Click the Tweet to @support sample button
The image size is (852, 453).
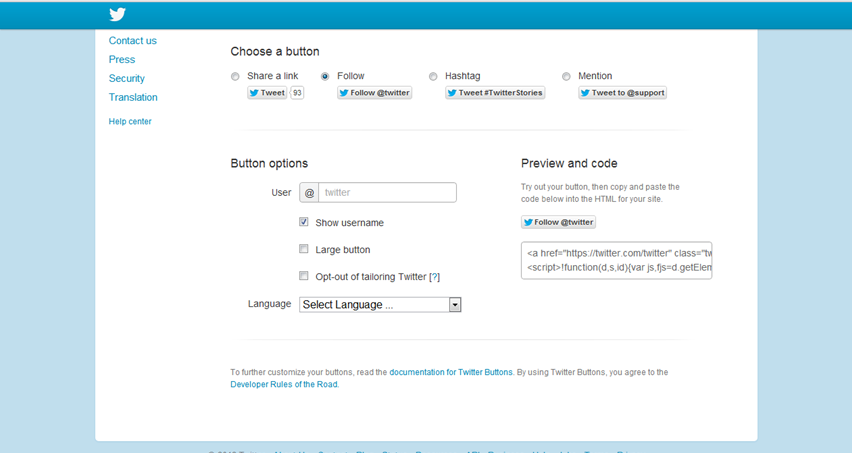click(x=622, y=93)
